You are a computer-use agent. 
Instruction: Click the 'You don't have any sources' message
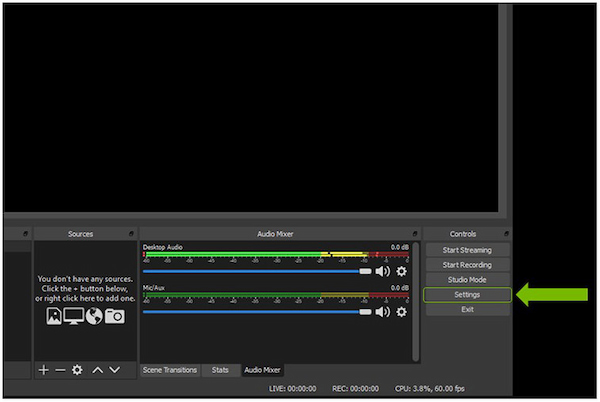85,289
